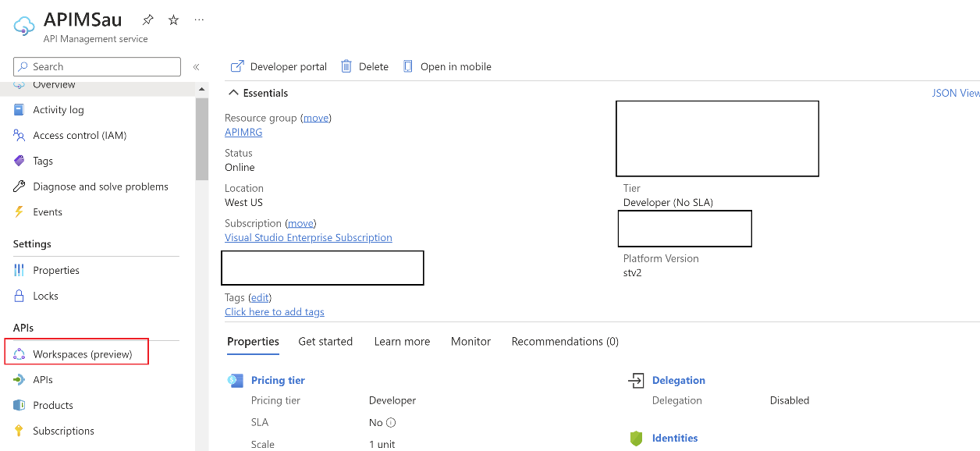Open the APIMRG resource group link
The image size is (980, 451).
click(243, 132)
